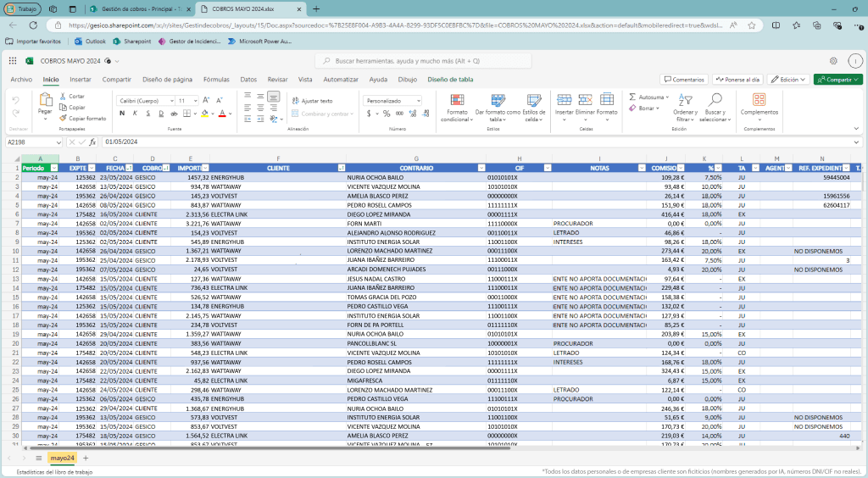Apply percent number format
868x478 pixels.
point(387,114)
